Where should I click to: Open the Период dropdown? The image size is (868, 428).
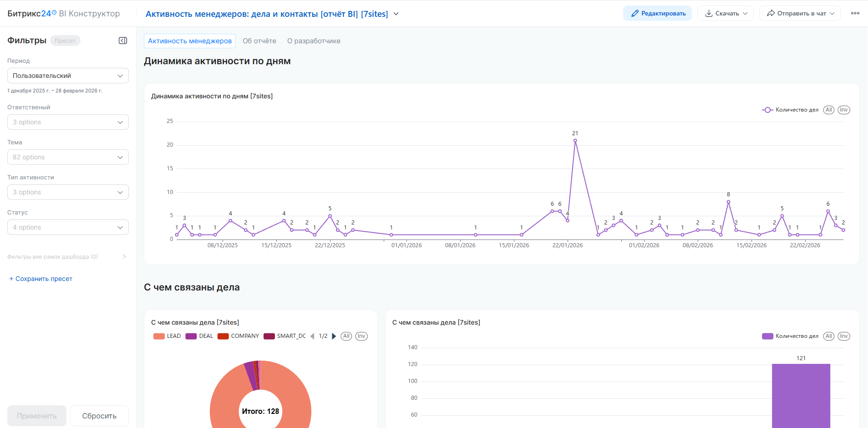tap(68, 76)
